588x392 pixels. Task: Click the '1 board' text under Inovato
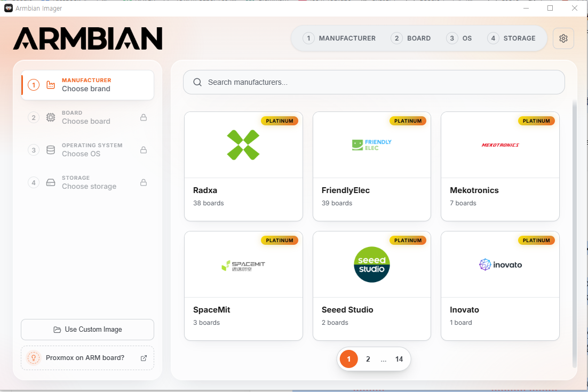pyautogui.click(x=461, y=323)
